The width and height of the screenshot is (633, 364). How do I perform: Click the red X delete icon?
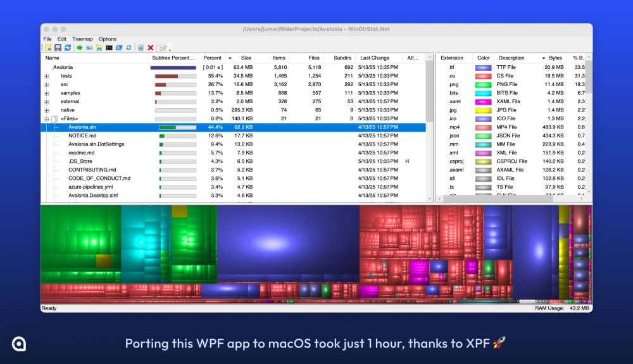(151, 47)
